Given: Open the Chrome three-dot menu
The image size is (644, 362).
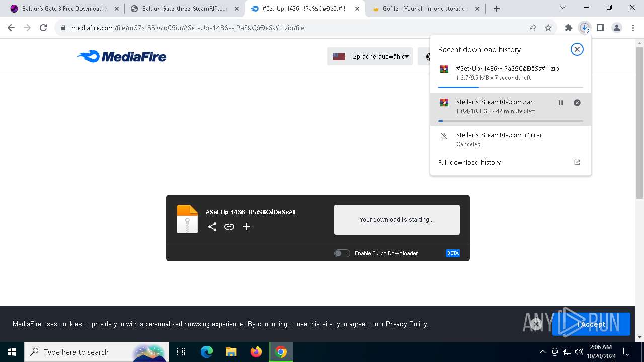Looking at the screenshot, I should 633,28.
